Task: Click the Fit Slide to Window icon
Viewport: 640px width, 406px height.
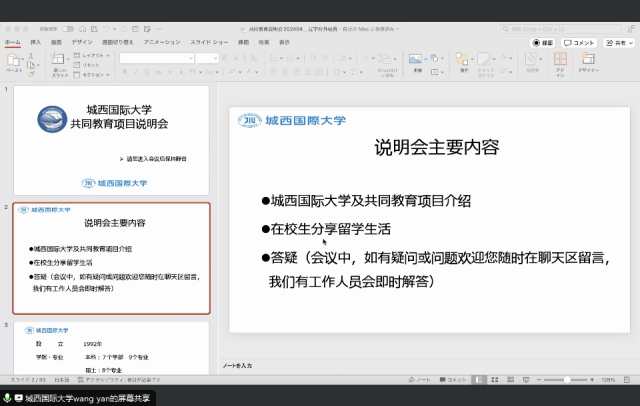Action: pos(627,380)
